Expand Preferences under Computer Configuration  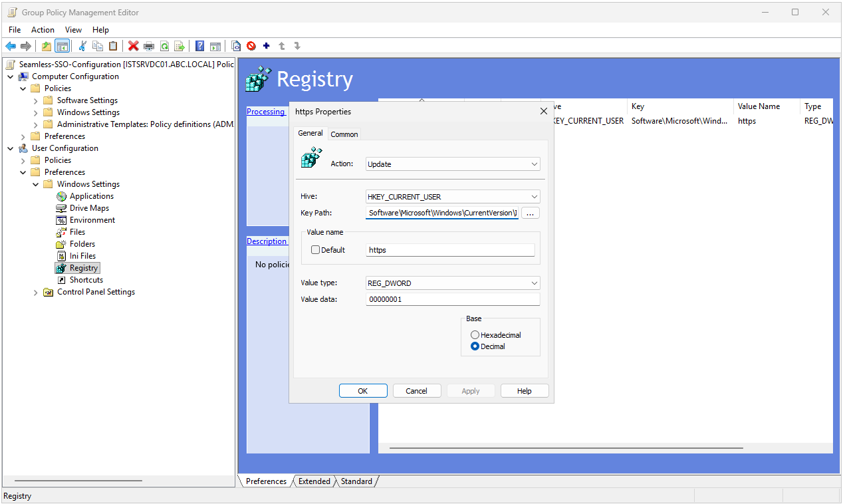coord(23,136)
